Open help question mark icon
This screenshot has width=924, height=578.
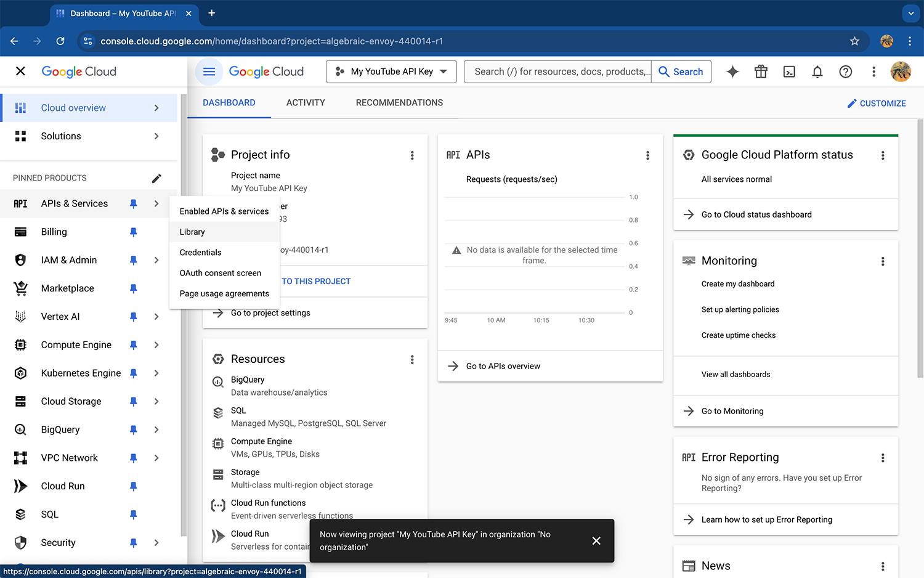[x=846, y=71]
